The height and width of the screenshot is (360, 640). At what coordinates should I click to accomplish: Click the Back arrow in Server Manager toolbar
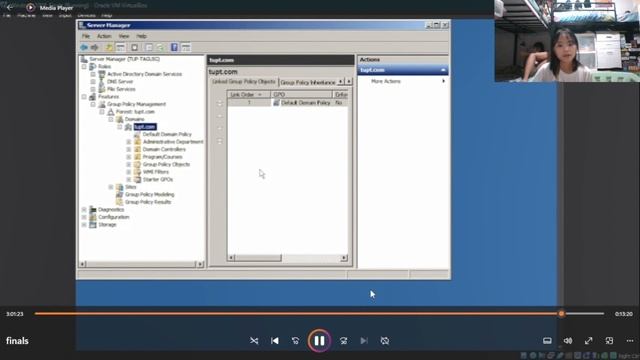pyautogui.click(x=84, y=47)
